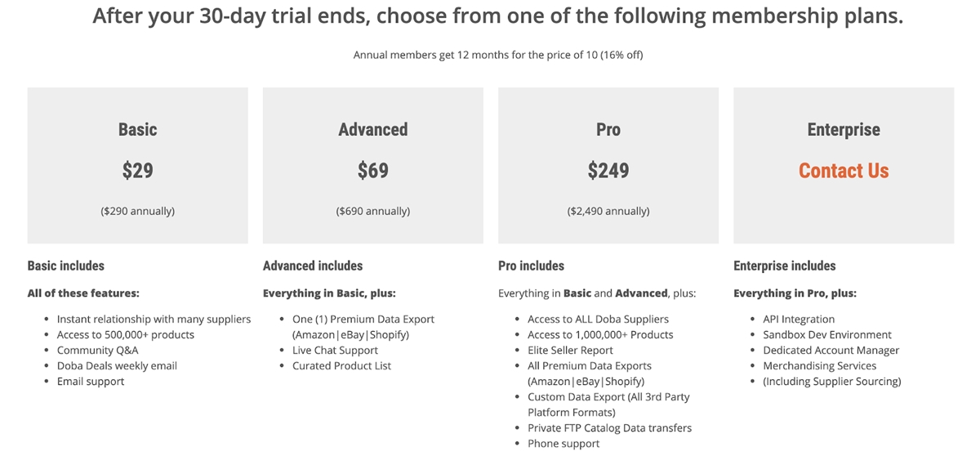Screen dimensions: 980x456
Task: Click the $69 Advanced price
Action: click(x=373, y=170)
